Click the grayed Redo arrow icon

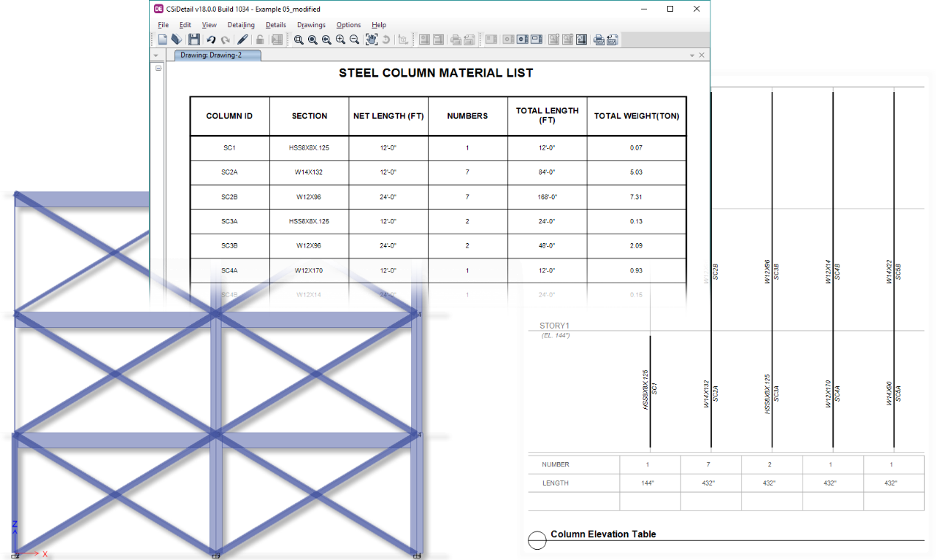tap(225, 40)
